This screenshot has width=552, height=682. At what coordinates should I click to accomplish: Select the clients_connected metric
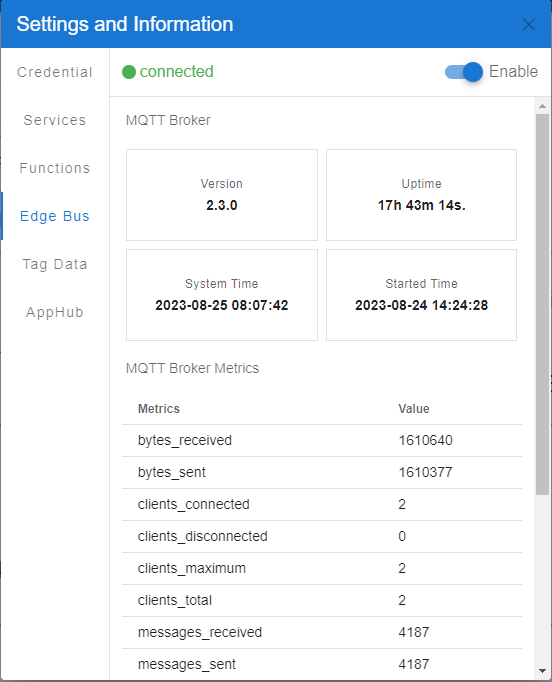[x=322, y=505]
